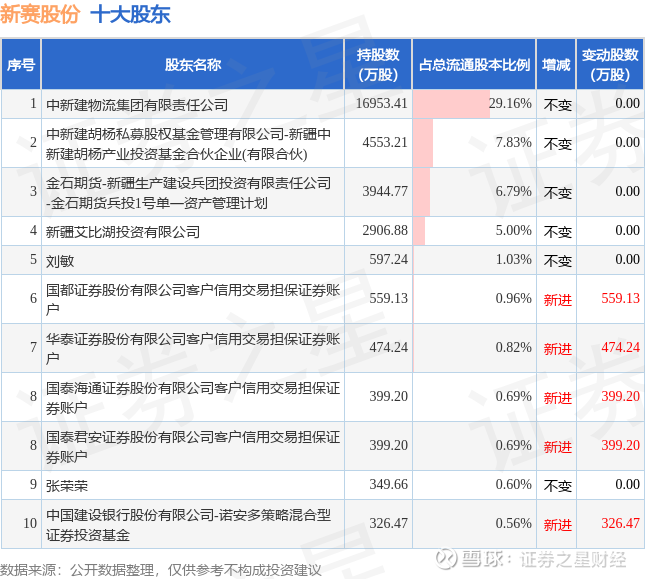
Task: Click 不变 status in 刘敏 row
Action: click(x=557, y=261)
